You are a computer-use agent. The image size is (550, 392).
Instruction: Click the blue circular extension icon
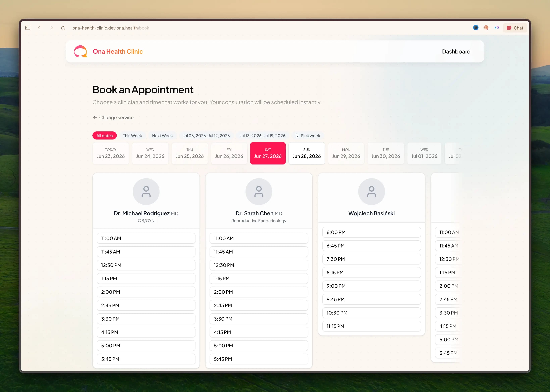point(476,28)
